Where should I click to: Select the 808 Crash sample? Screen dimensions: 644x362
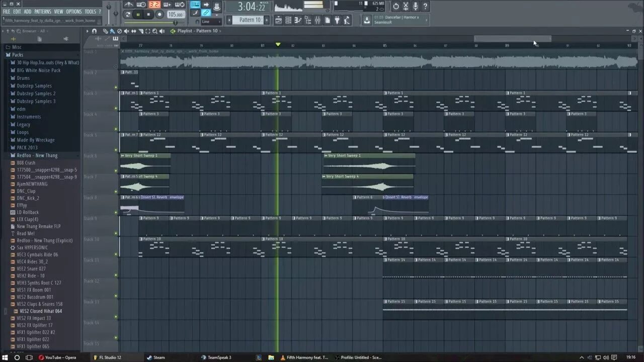[x=26, y=163]
